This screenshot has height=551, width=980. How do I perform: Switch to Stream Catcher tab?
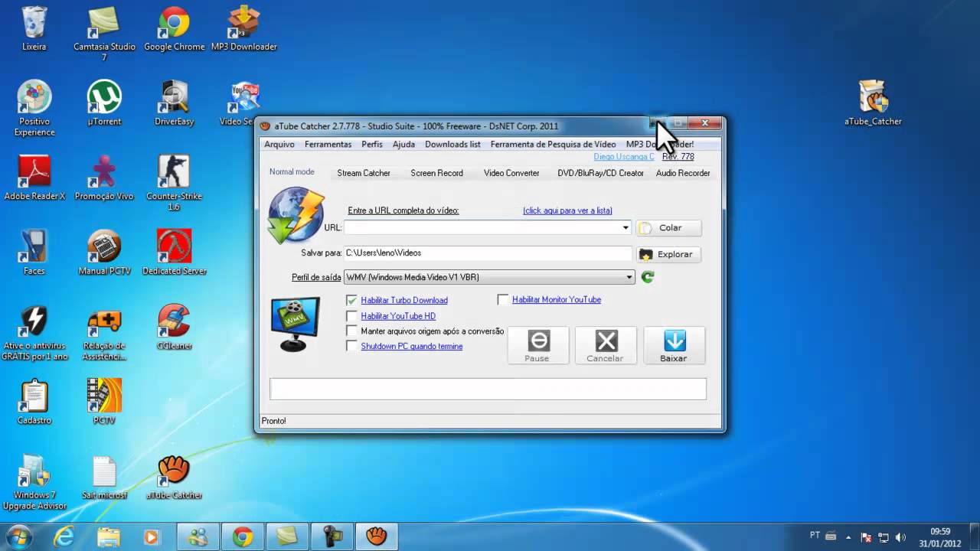[x=364, y=173]
